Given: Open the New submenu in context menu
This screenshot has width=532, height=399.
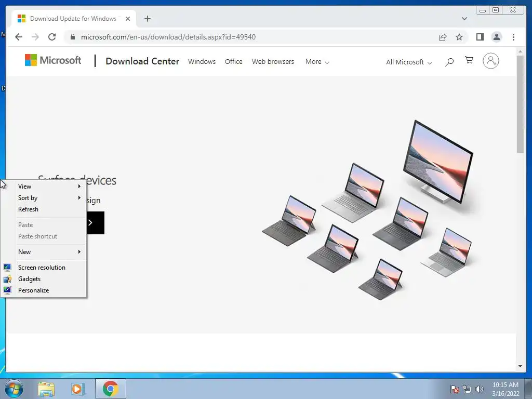Looking at the screenshot, I should [x=44, y=252].
